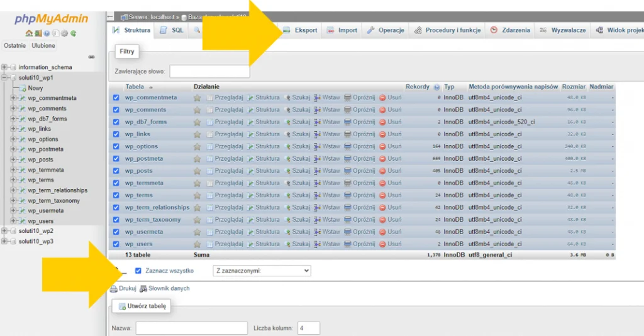The width and height of the screenshot is (644, 336).
Task: Toggle the wp_links row checkbox
Action: point(116,134)
